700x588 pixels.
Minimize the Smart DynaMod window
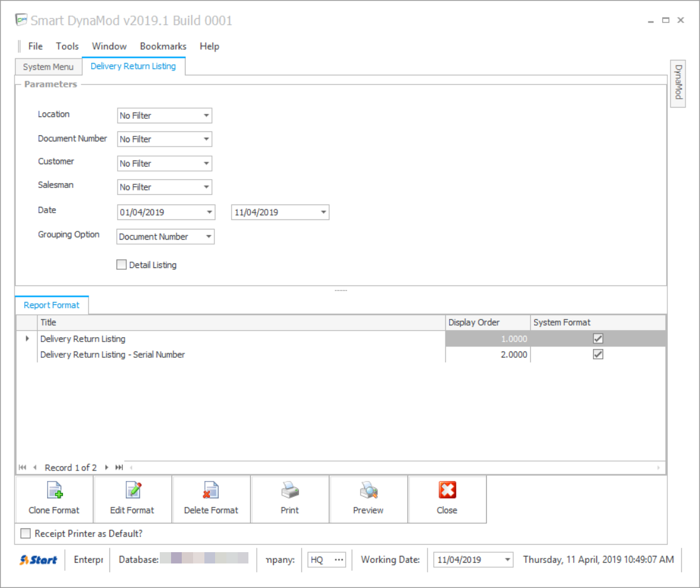tap(651, 21)
